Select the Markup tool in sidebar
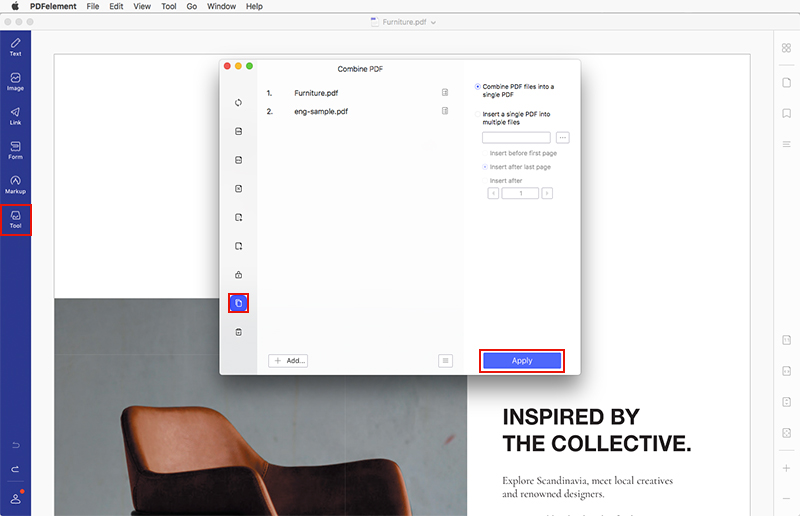The image size is (800, 516). (15, 184)
